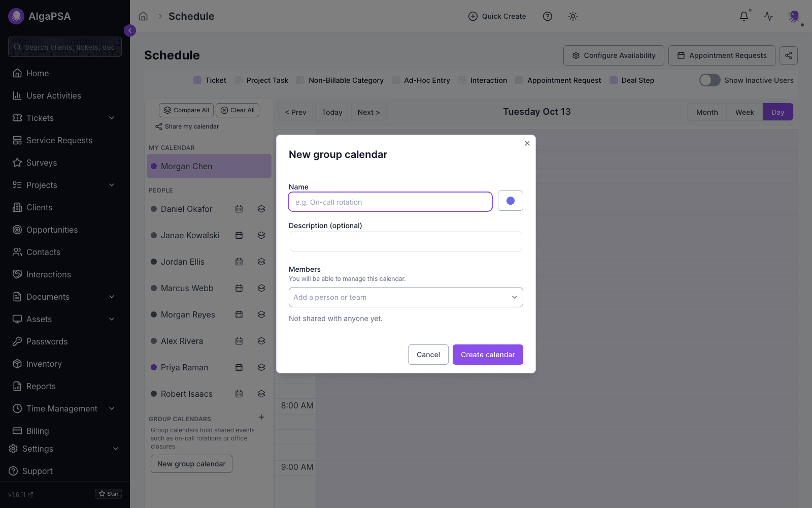Open Jordan Ellis's calendar icon
The image size is (812, 508).
pos(239,262)
